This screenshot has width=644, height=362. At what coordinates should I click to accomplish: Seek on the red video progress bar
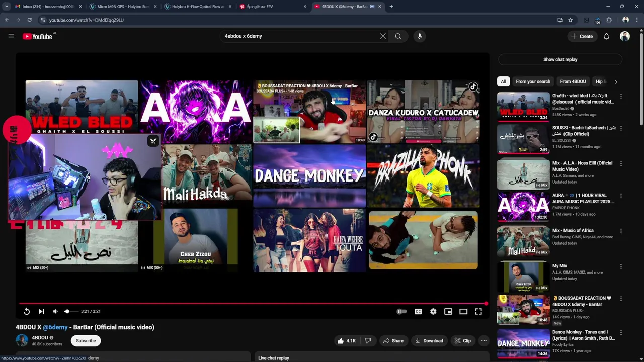[253, 303]
